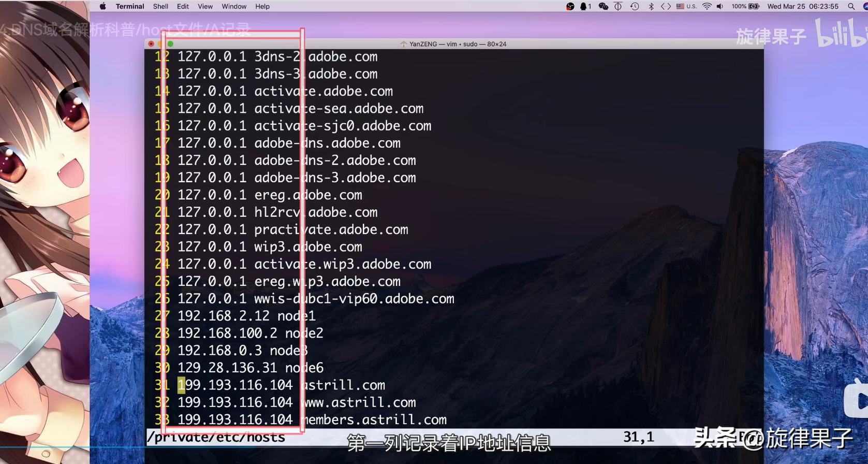Click the OBS status icon in menu bar
This screenshot has width=868, height=464.
coord(570,6)
